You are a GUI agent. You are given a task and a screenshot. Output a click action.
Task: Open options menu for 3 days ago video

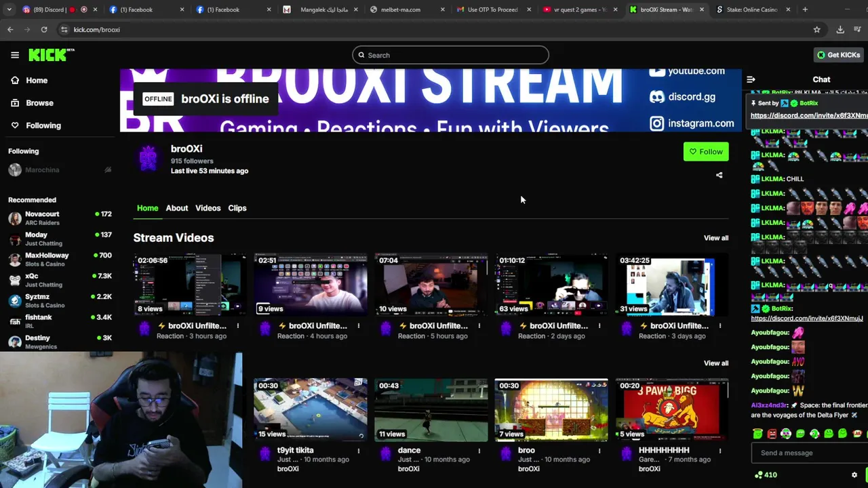pos(720,326)
